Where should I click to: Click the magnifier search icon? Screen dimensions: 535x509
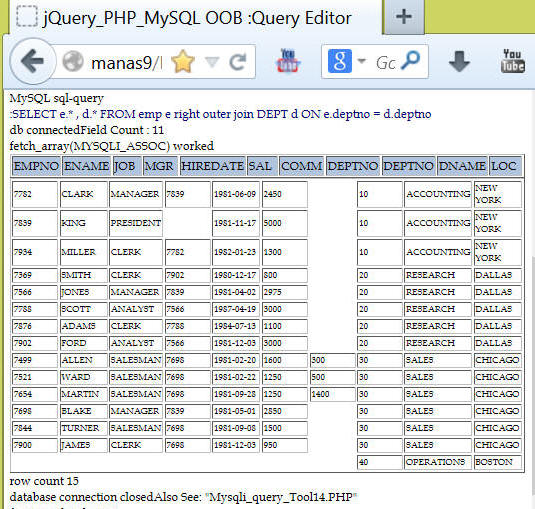[411, 60]
